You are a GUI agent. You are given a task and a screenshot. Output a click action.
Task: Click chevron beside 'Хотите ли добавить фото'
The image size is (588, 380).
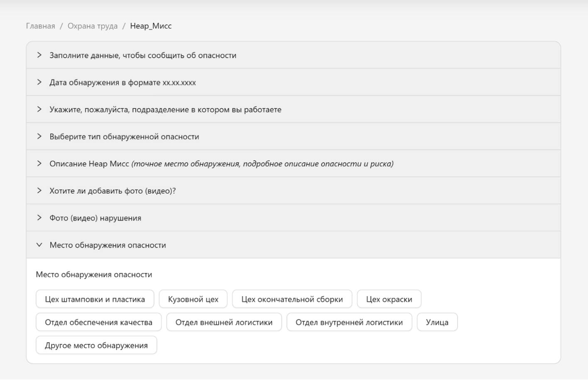tap(39, 191)
